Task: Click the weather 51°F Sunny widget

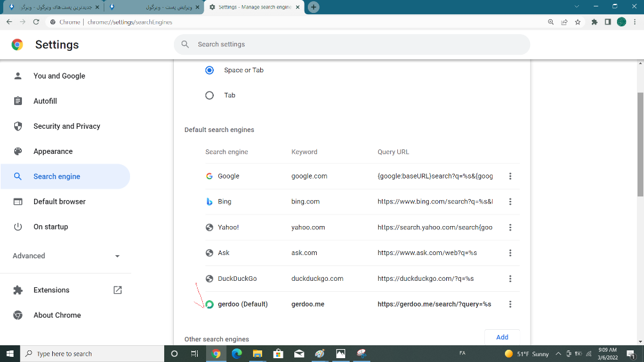Action: click(527, 354)
